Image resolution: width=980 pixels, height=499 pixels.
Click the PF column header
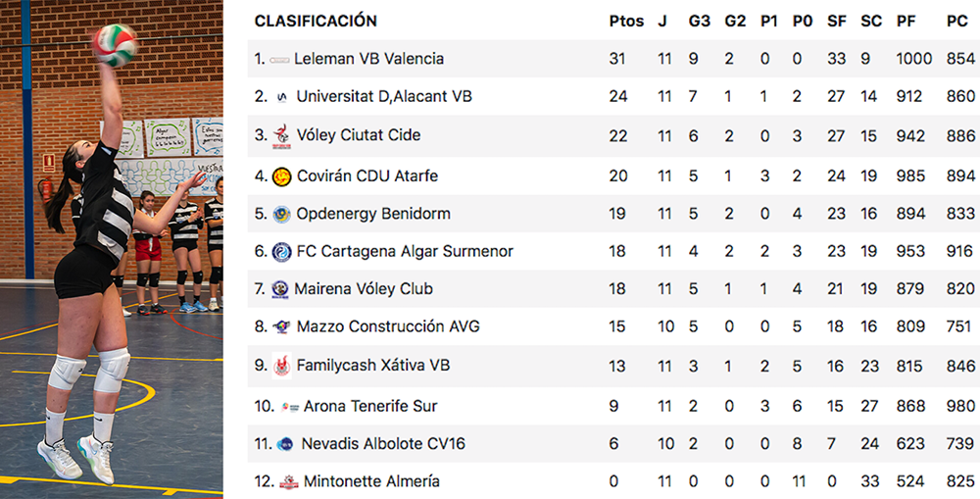pos(906,22)
